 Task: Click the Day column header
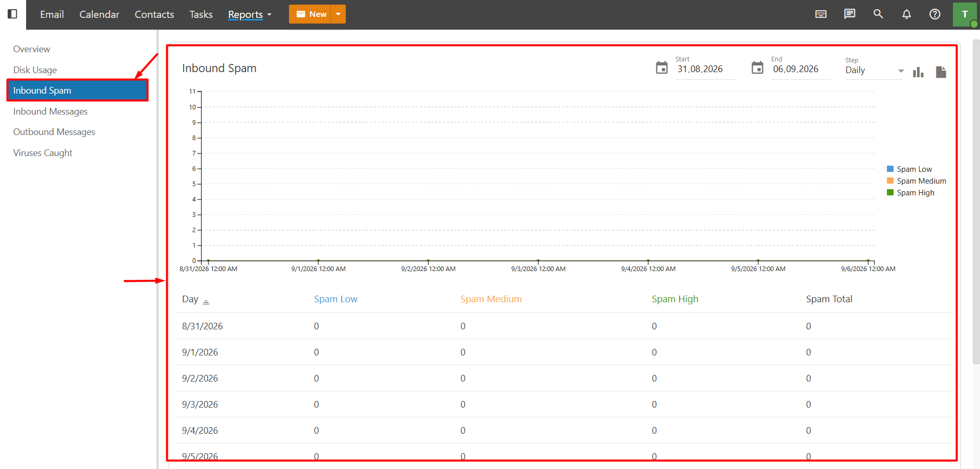pos(190,299)
